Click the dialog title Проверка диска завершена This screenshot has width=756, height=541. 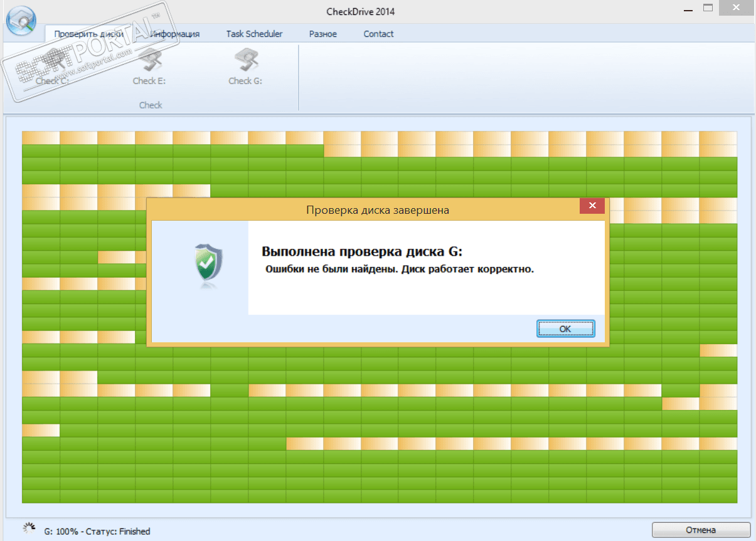(378, 210)
